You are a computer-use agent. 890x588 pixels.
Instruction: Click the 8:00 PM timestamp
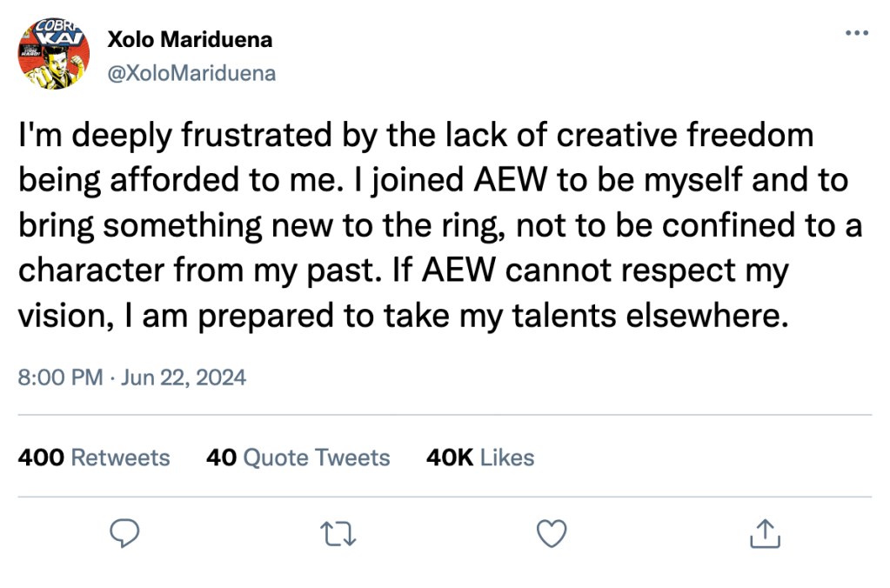coord(59,378)
